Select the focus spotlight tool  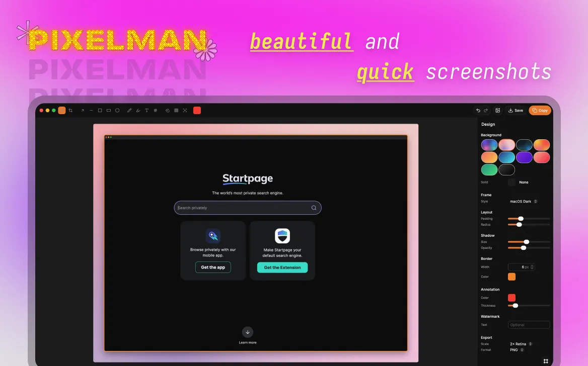pyautogui.click(x=185, y=111)
